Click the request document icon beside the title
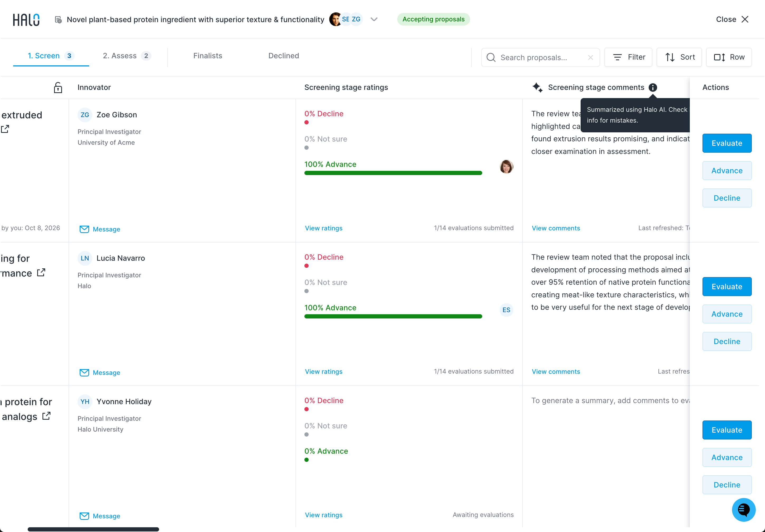 click(58, 20)
